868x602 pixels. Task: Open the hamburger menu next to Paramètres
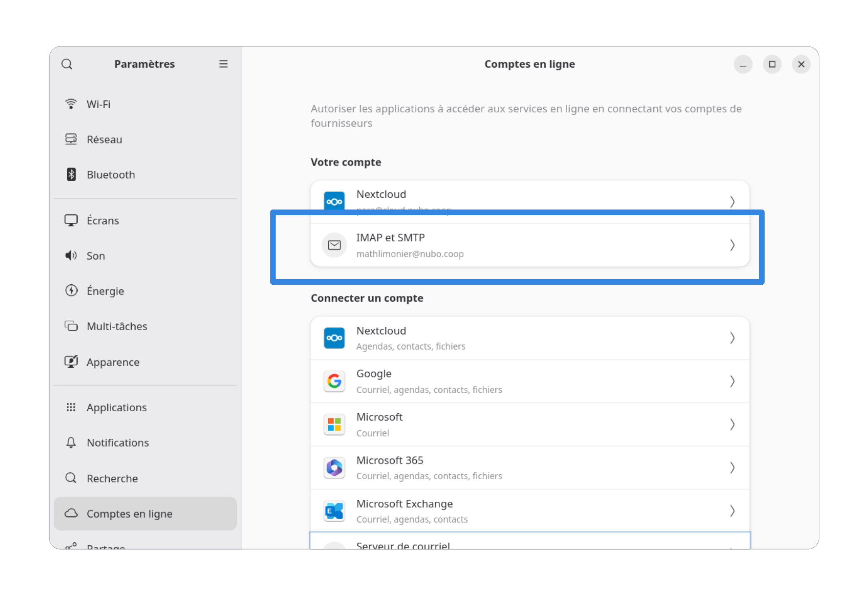223,64
